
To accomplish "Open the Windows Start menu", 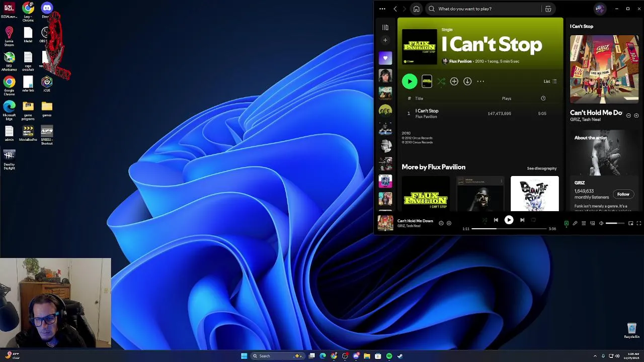I will 244,356.
